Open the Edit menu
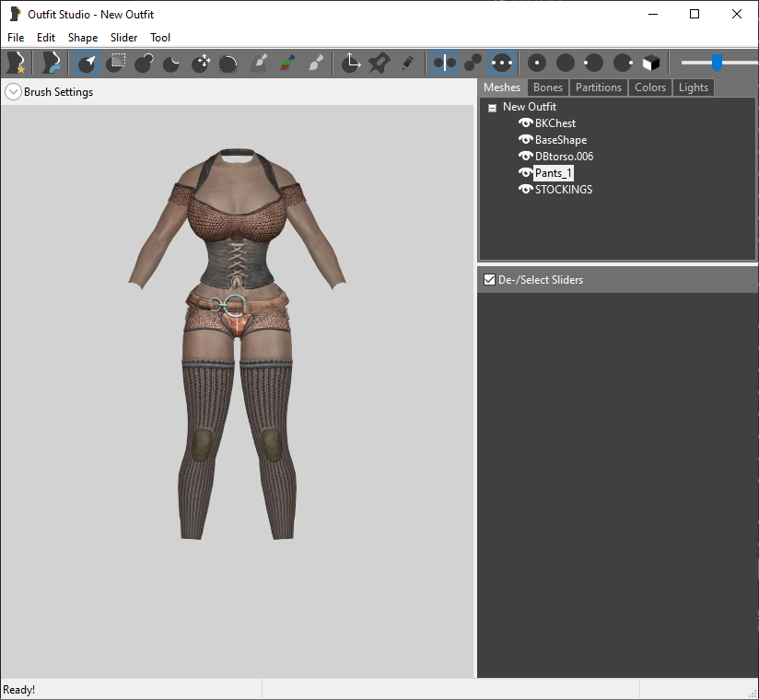The width and height of the screenshot is (759, 700). click(46, 38)
